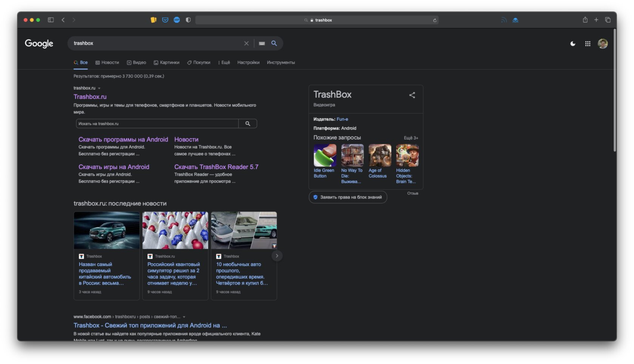Click Заявить права на блок знаний button
634x364 pixels.
pos(348,197)
